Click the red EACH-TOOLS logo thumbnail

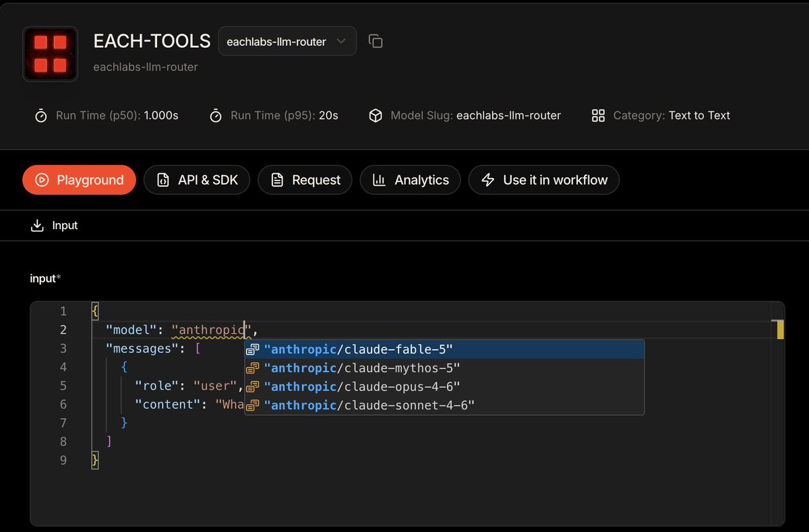click(50, 54)
